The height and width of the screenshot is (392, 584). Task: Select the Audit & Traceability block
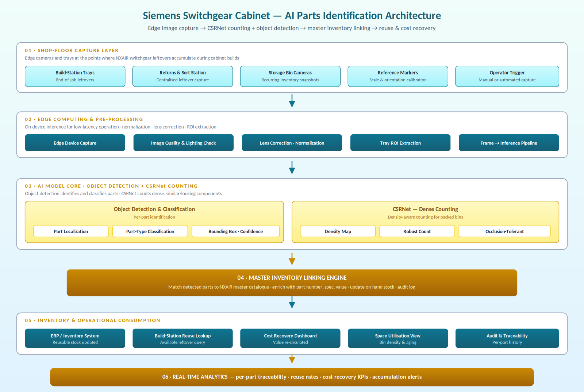[x=507, y=338]
